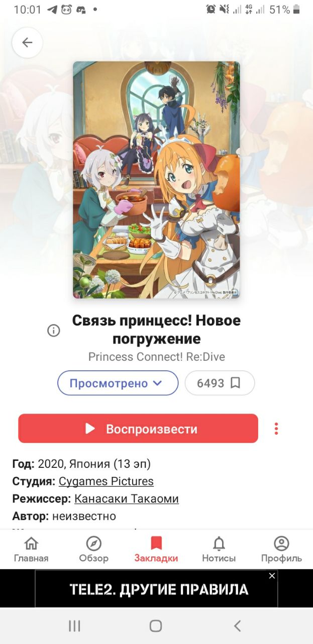
Task: Tap the Princess Connect poster image
Action: [156, 180]
